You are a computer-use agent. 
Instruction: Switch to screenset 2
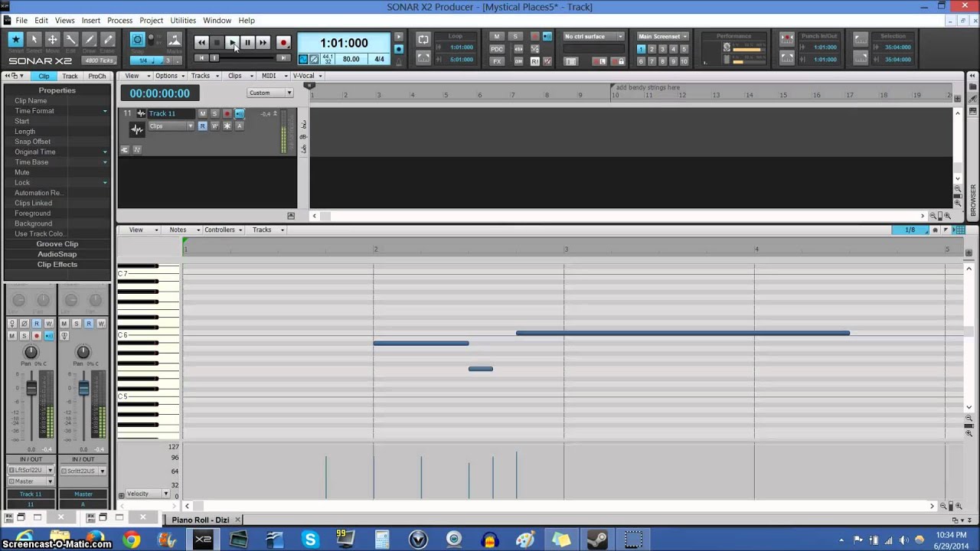pyautogui.click(x=652, y=49)
